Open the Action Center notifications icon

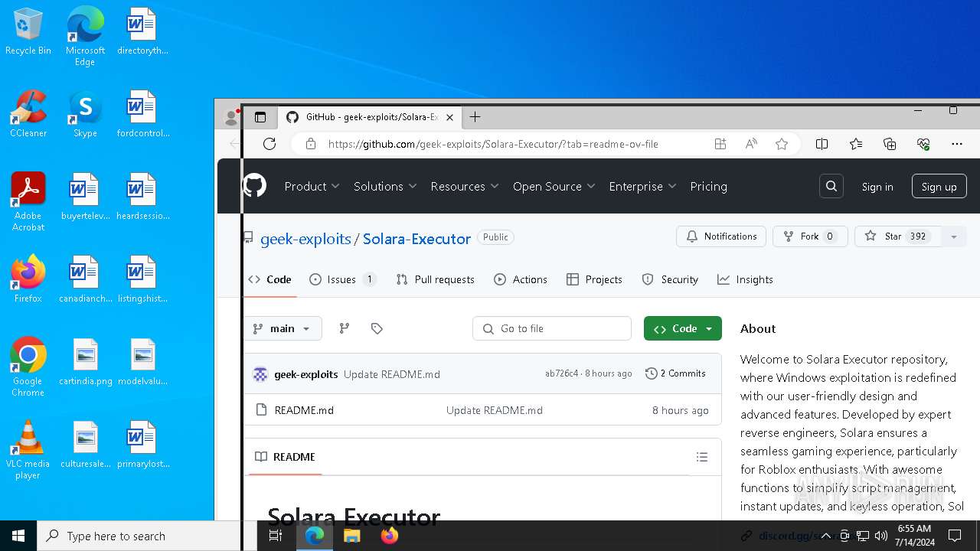[x=955, y=536]
